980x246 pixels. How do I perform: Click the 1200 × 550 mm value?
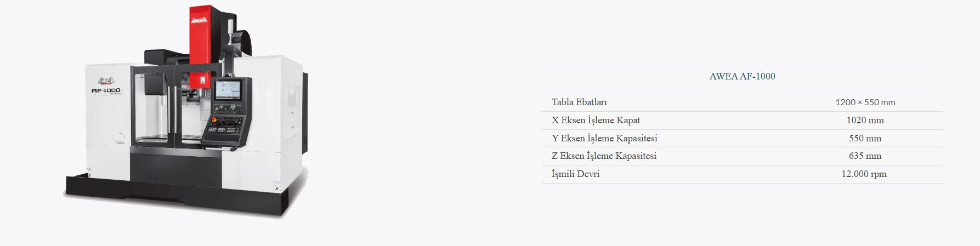pos(865,102)
